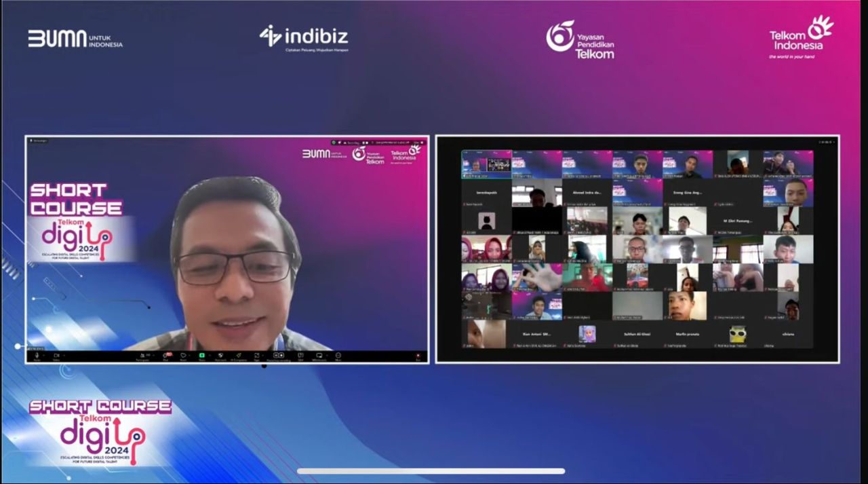
Task: Click the React icon
Action: coord(183,356)
